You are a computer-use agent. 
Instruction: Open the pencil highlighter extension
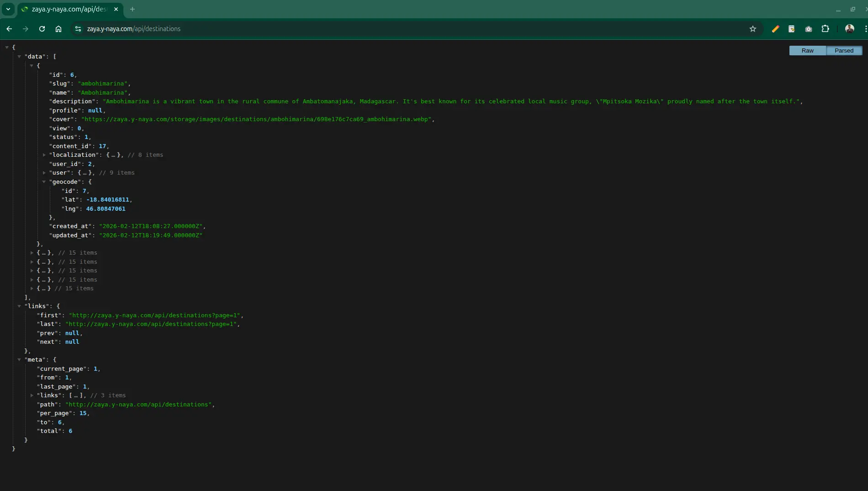point(775,29)
